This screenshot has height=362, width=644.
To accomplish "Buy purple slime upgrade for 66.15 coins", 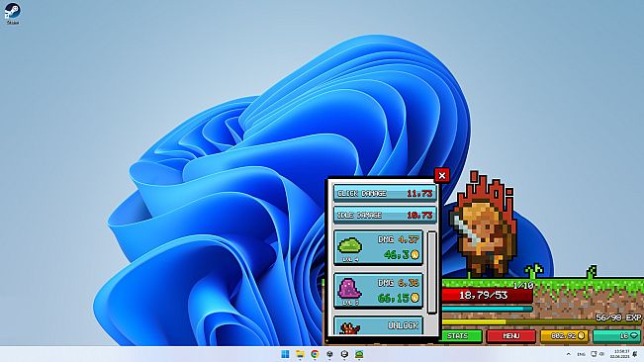I will [378, 291].
